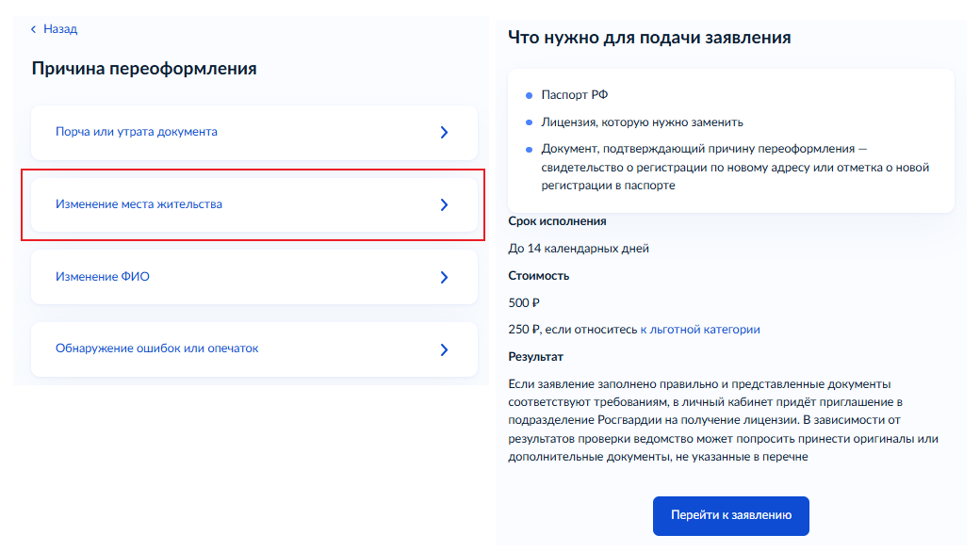
Task: Click the Что нужно для подачи заявления title
Action: (x=649, y=38)
